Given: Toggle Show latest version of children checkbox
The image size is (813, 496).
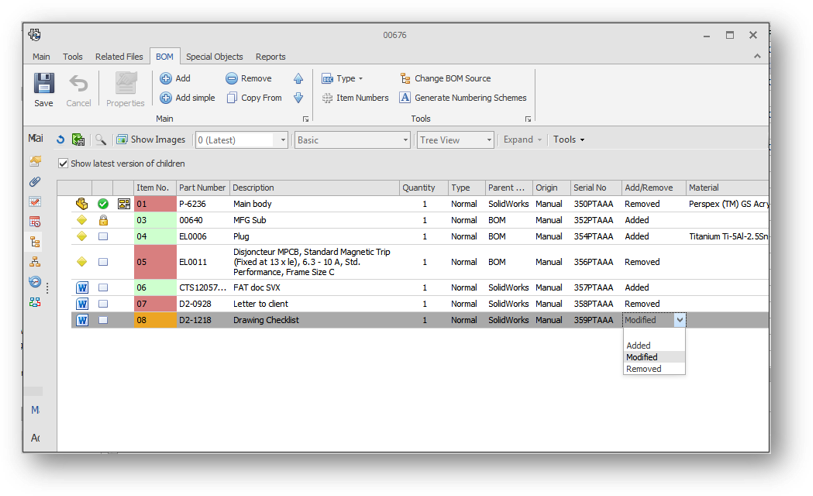Looking at the screenshot, I should (x=63, y=163).
